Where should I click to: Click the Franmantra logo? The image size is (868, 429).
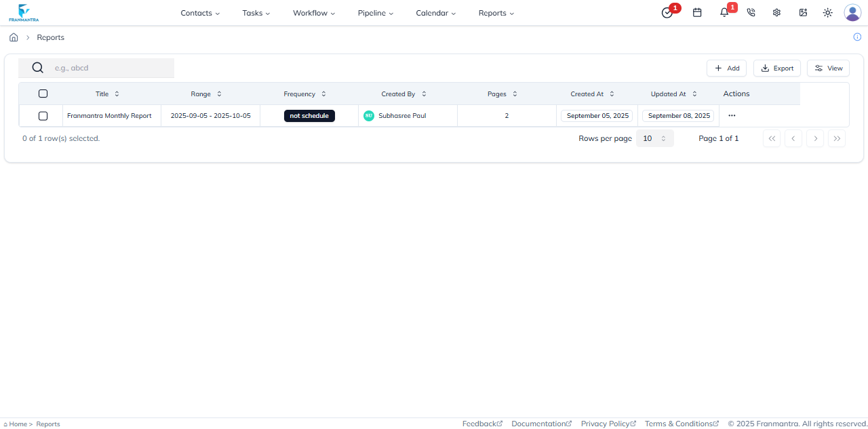tap(24, 12)
